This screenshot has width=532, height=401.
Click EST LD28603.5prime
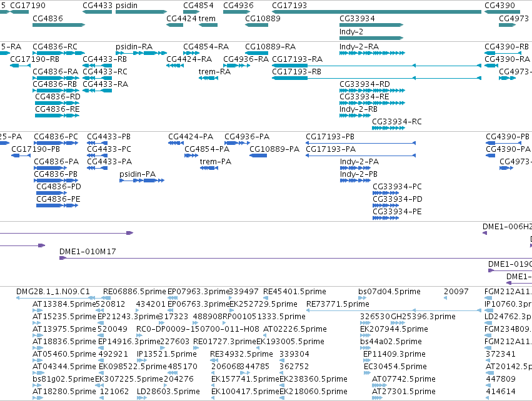tap(168, 392)
